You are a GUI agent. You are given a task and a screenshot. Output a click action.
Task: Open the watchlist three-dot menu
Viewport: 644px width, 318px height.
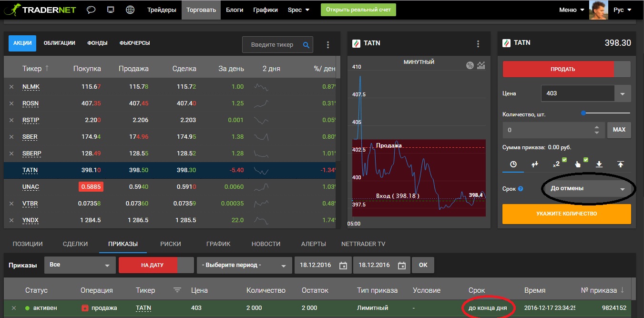point(328,45)
